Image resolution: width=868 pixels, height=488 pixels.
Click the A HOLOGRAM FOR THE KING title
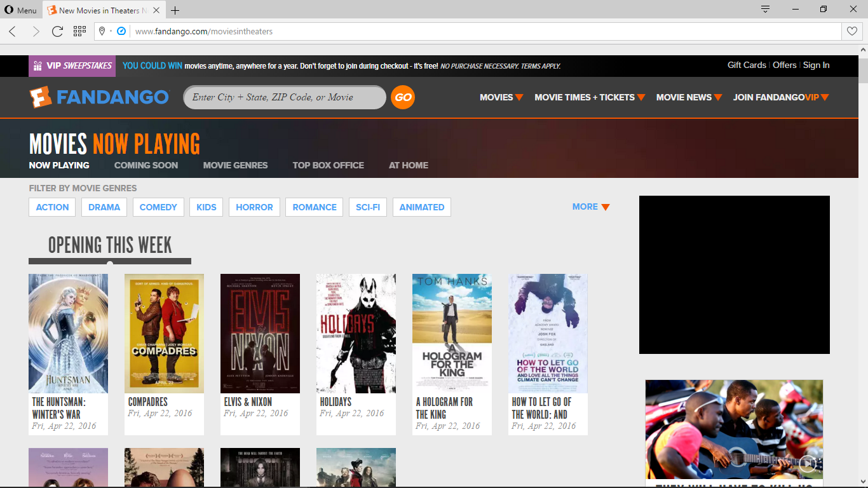(x=444, y=408)
